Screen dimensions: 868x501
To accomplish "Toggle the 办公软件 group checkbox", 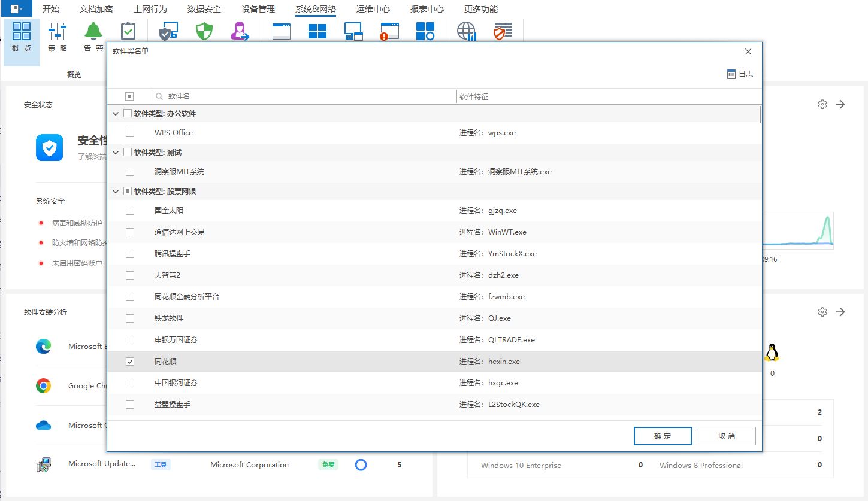I will coord(128,113).
